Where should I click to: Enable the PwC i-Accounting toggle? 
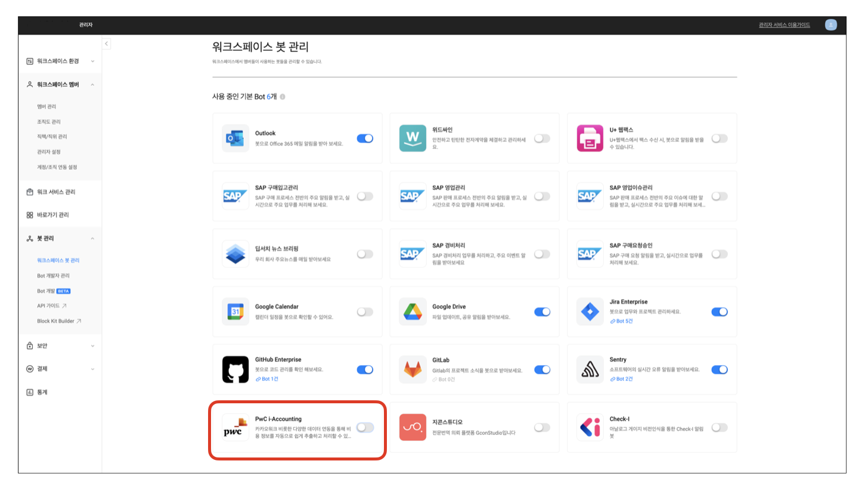(x=365, y=427)
